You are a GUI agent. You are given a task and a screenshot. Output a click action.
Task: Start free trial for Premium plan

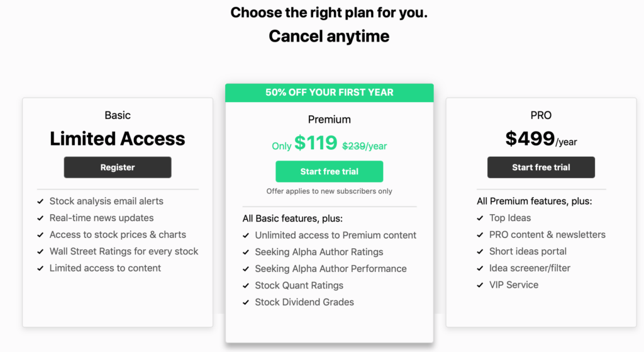329,171
